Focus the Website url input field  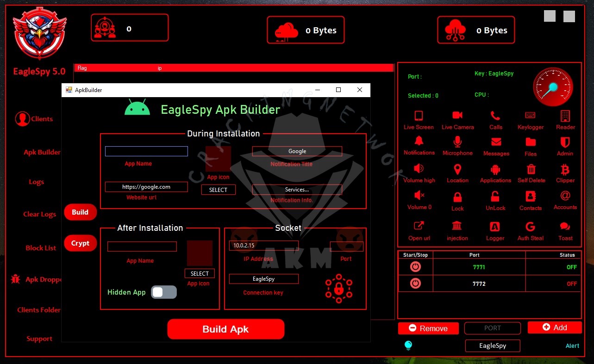tap(146, 187)
